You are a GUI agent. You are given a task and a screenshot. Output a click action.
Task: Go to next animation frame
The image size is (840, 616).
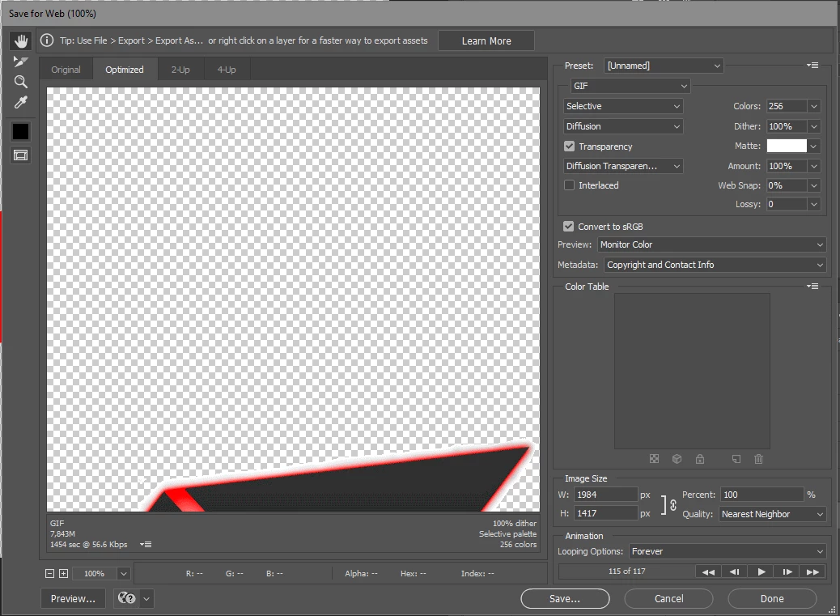coord(787,572)
